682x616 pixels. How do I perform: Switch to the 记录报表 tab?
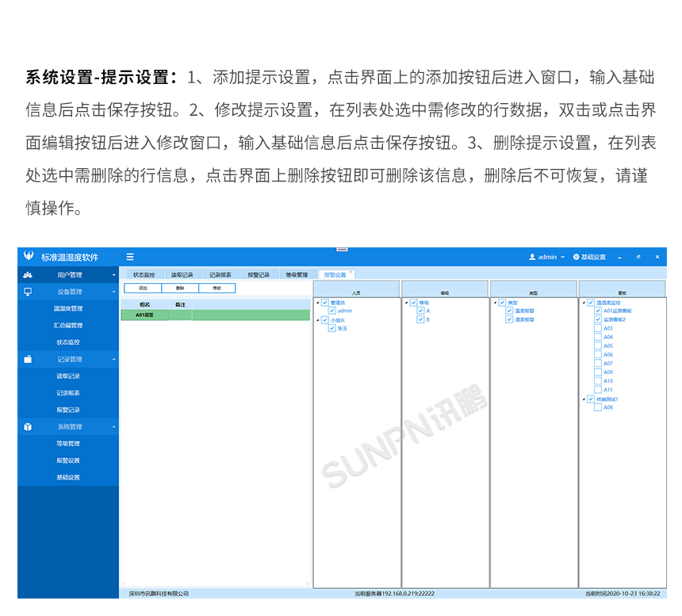click(x=220, y=275)
